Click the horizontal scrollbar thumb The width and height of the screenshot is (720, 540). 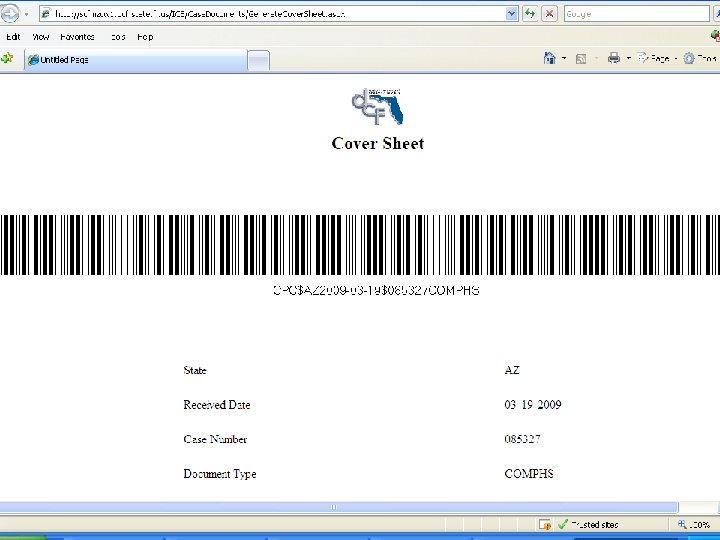(x=338, y=507)
